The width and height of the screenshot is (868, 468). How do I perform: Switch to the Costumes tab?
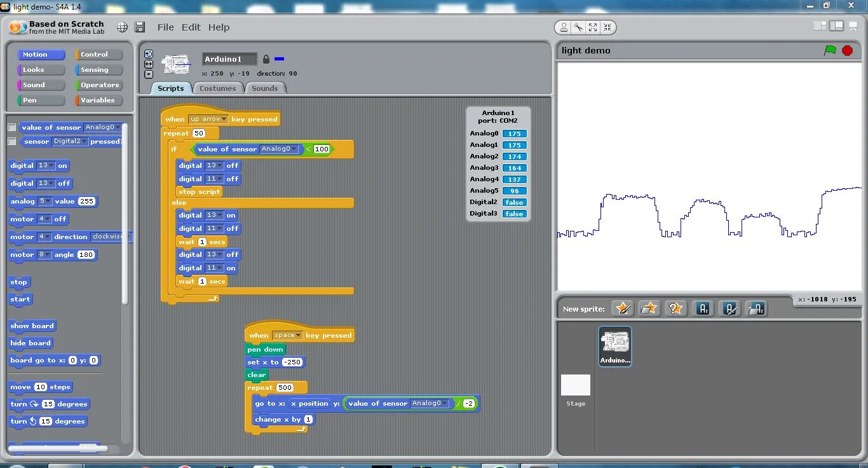tap(218, 88)
